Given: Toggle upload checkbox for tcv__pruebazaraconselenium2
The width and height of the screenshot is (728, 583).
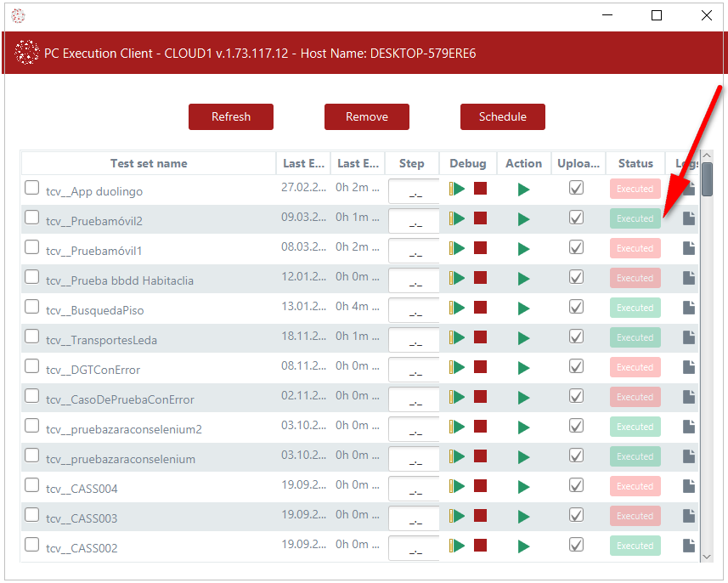Looking at the screenshot, I should click(x=576, y=427).
